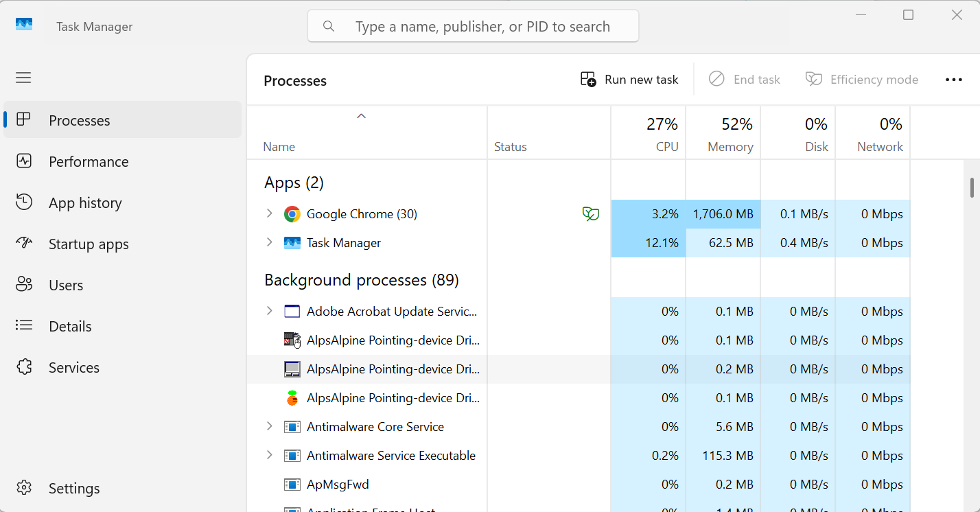This screenshot has height=512, width=980.
Task: Click the Run new task button label
Action: (x=641, y=80)
